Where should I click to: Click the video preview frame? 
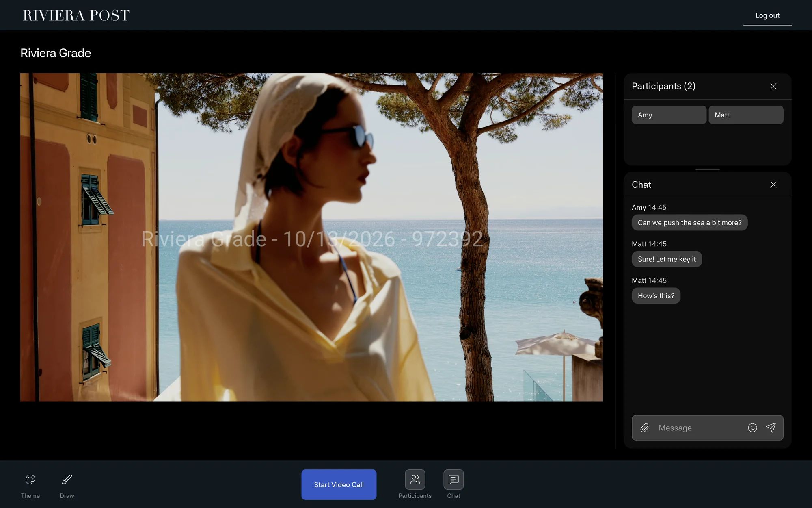point(311,237)
